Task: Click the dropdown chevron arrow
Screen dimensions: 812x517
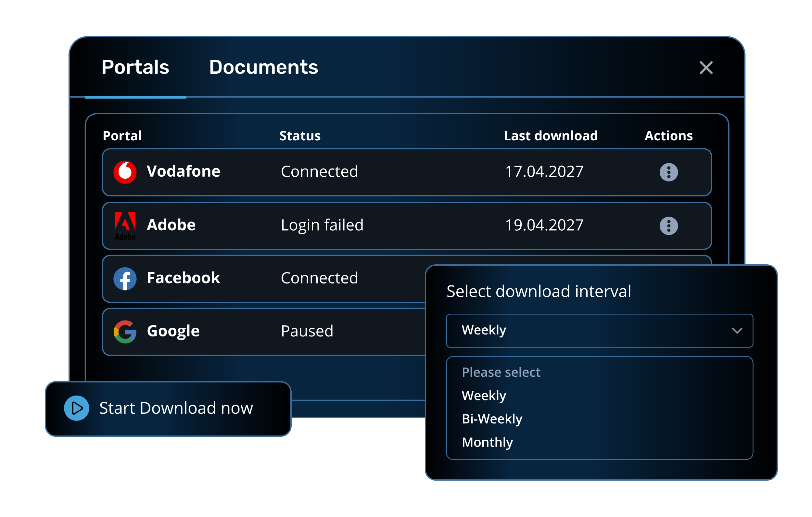Action: (x=737, y=331)
